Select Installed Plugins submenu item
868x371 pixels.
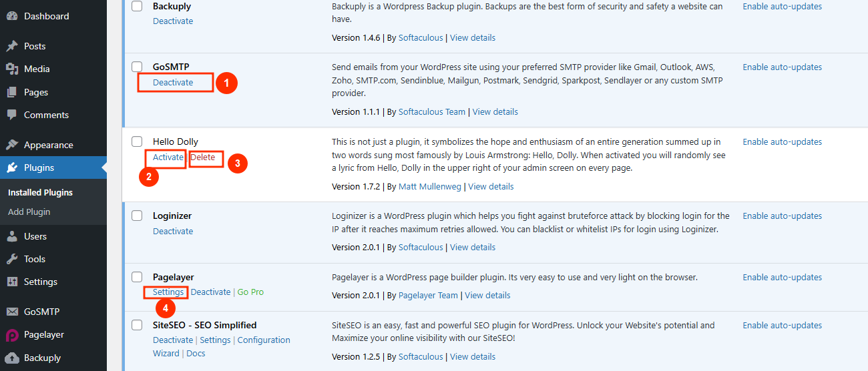coord(40,192)
